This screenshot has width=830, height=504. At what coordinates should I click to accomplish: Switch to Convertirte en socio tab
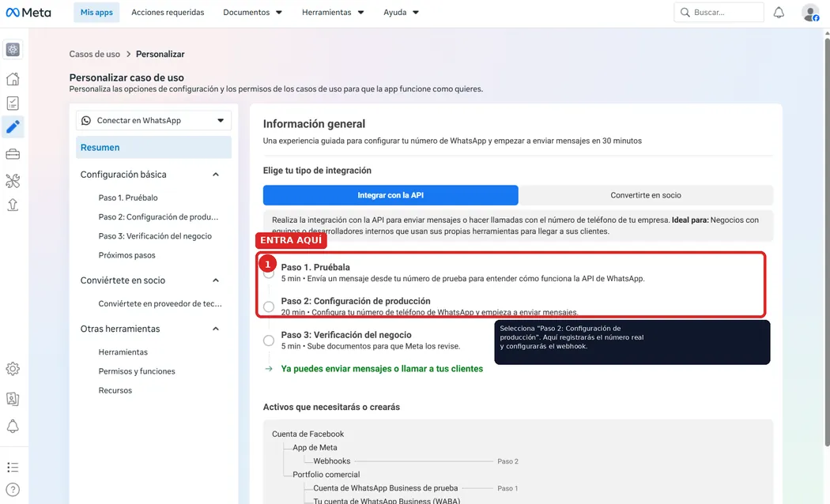pos(646,195)
